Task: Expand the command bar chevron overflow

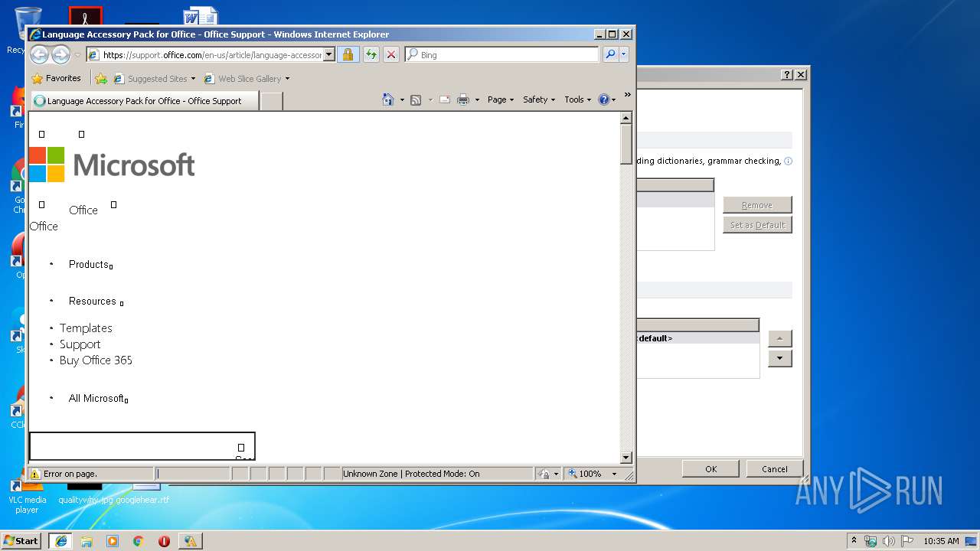Action: click(x=628, y=96)
